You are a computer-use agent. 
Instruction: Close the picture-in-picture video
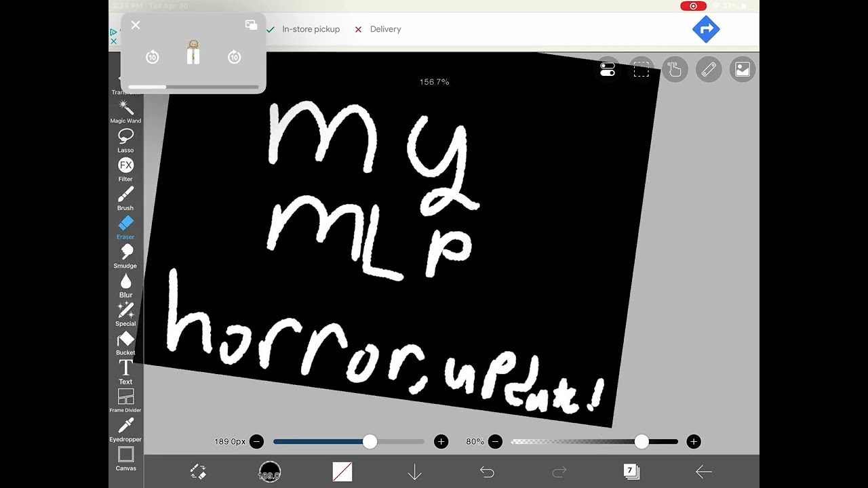click(136, 25)
